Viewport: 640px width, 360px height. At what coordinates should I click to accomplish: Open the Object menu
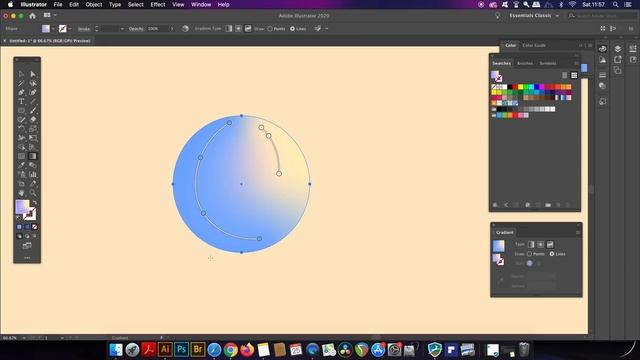tap(93, 4)
